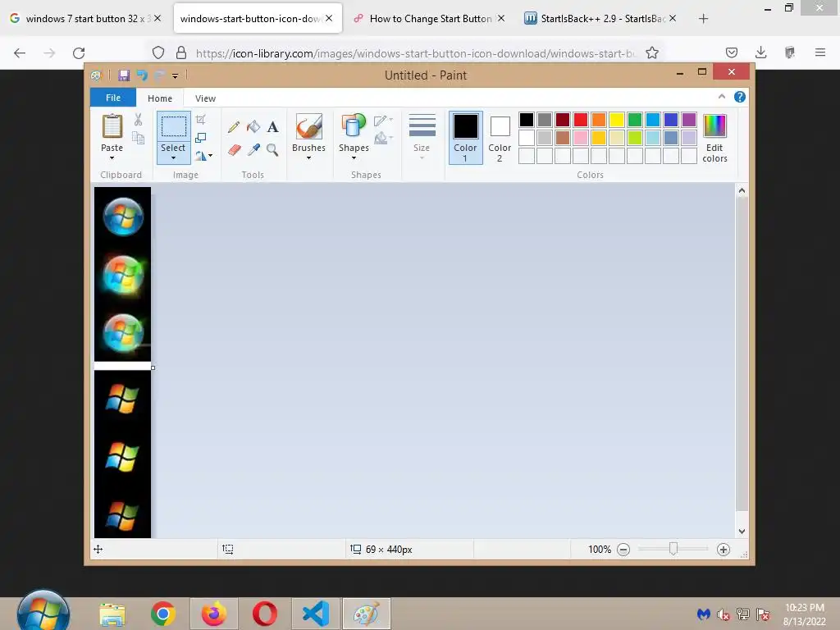The image size is (840, 630).
Task: Open Opera browser from the taskbar
Action: (265, 614)
